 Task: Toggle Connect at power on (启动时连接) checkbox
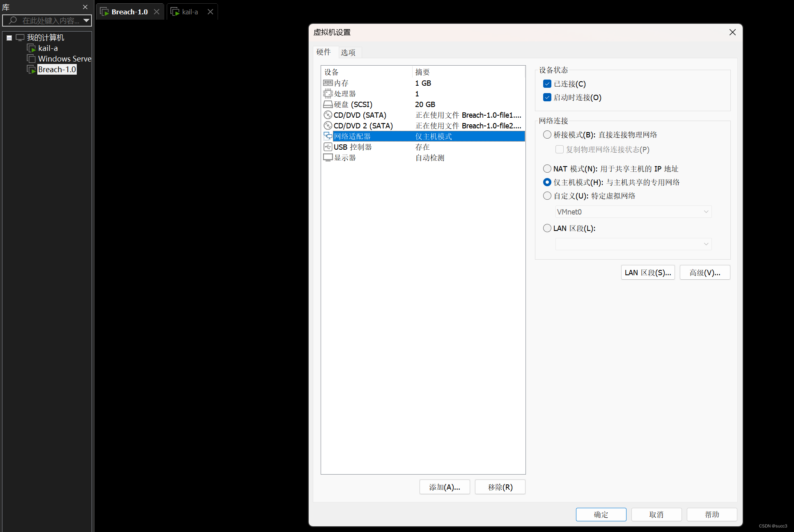[547, 97]
